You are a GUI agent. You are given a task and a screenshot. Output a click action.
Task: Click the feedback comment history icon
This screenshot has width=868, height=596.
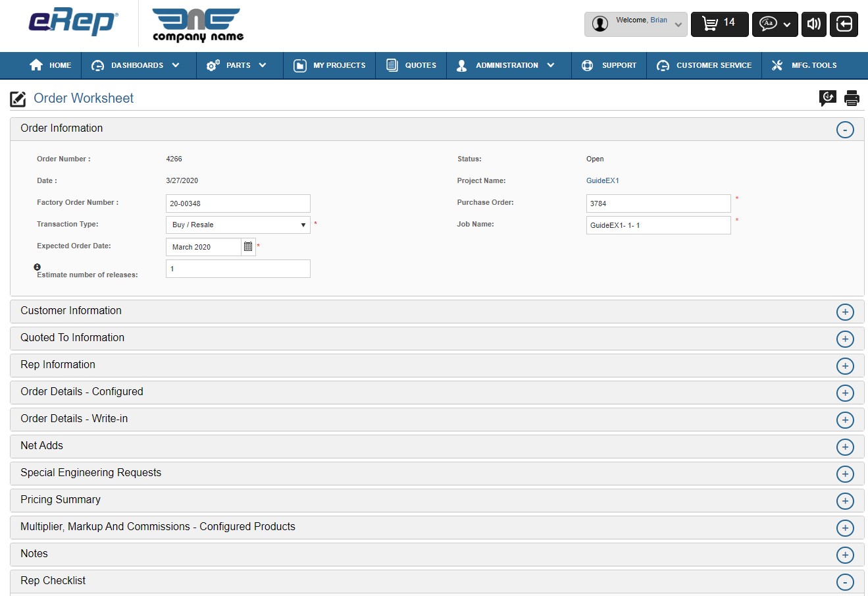[x=827, y=97]
